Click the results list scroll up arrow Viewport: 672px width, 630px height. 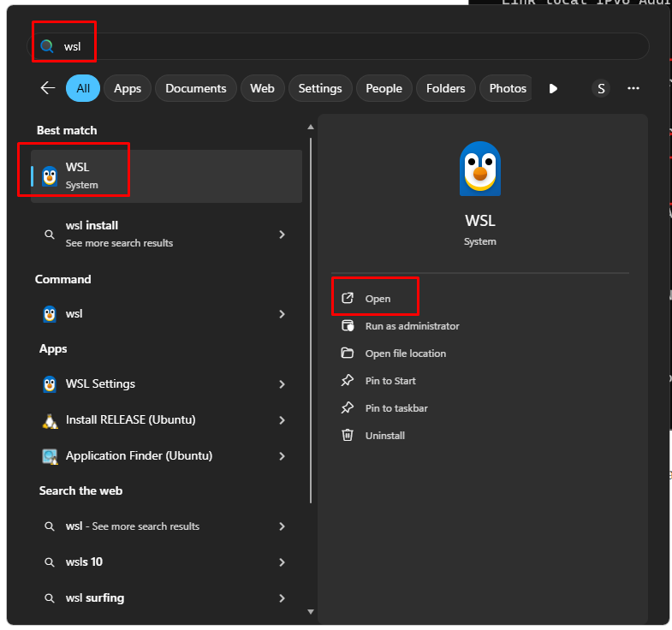pyautogui.click(x=311, y=127)
